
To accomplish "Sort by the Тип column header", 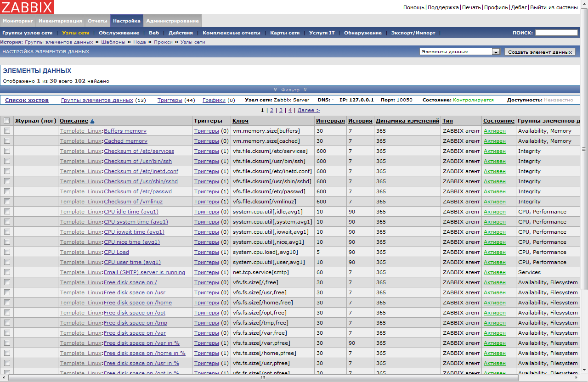I will click(x=448, y=121).
